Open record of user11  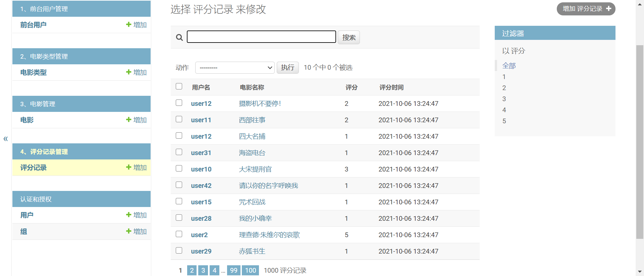pyautogui.click(x=201, y=120)
